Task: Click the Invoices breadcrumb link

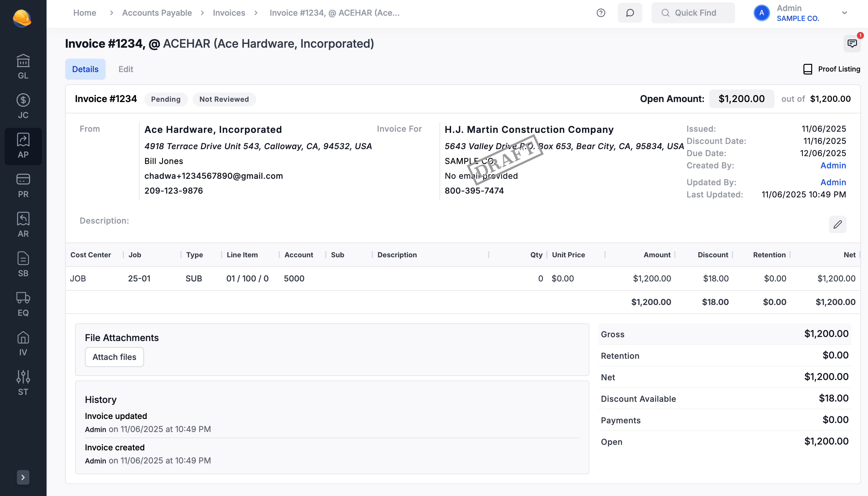Action: (x=229, y=13)
